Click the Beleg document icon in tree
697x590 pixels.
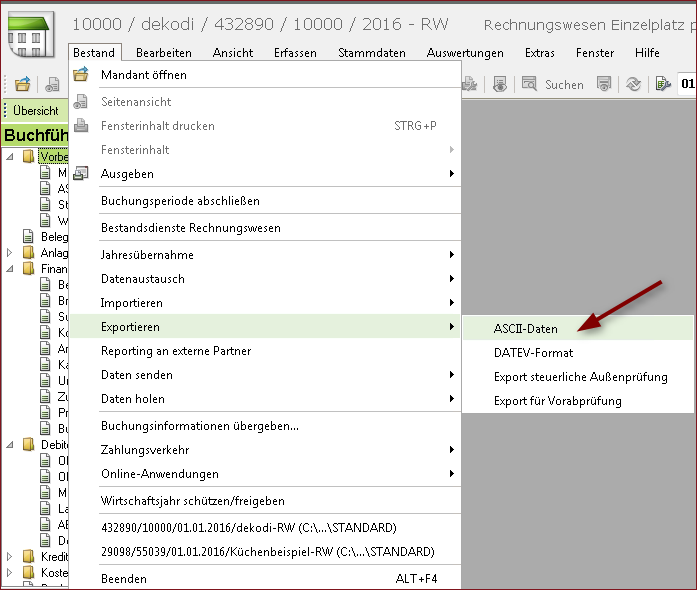[x=29, y=237]
